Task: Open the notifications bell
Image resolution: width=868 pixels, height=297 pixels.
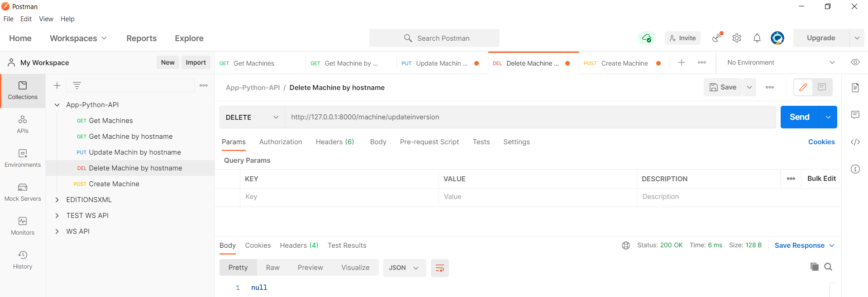Action: tap(757, 38)
